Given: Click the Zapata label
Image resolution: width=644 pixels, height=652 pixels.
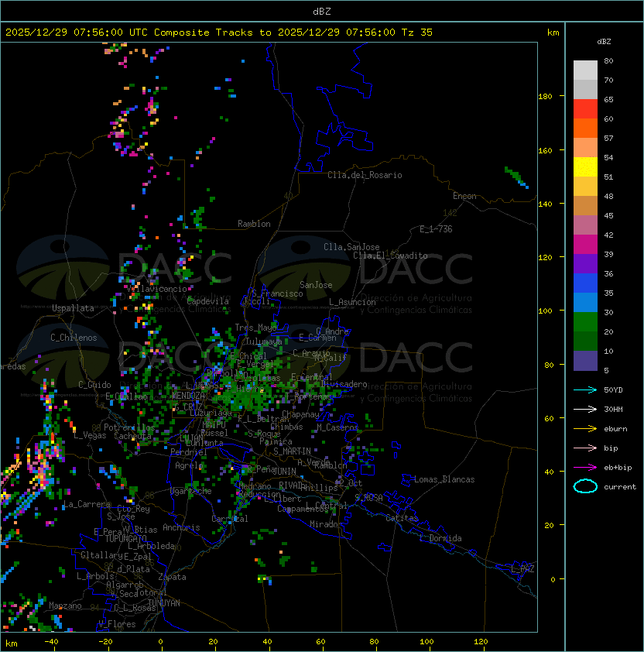Looking at the screenshot, I should point(172,577).
